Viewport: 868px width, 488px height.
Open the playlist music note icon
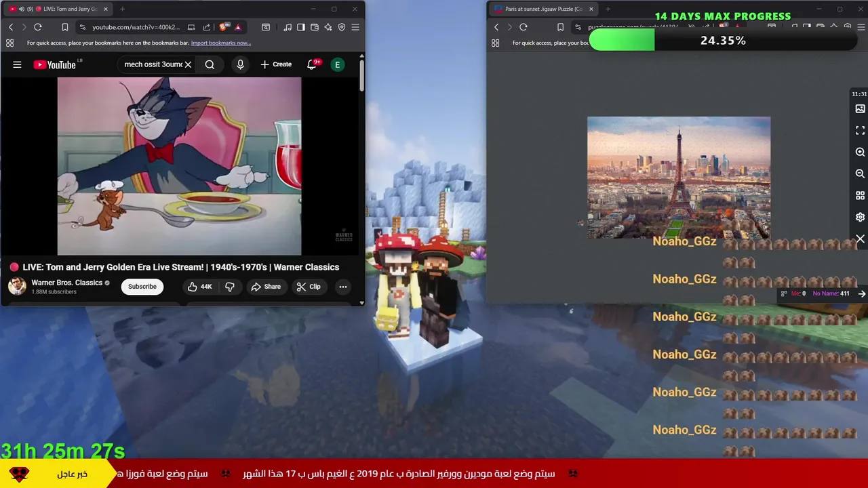288,27
